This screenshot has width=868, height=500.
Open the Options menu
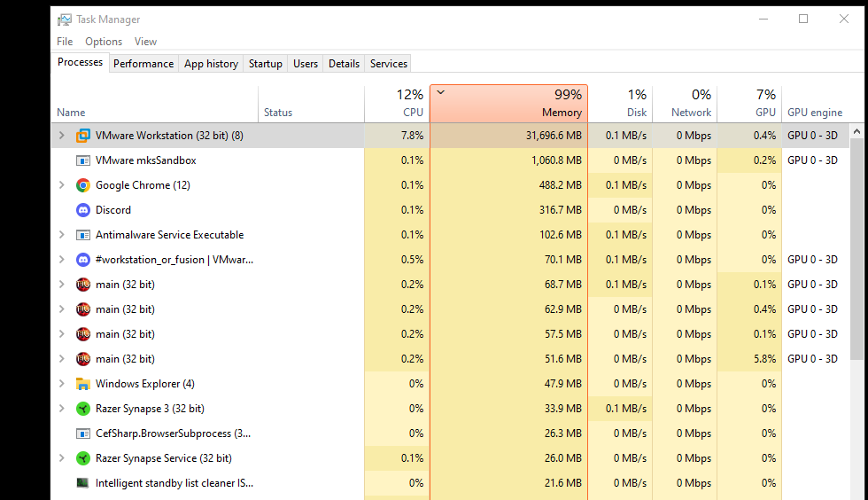(104, 42)
